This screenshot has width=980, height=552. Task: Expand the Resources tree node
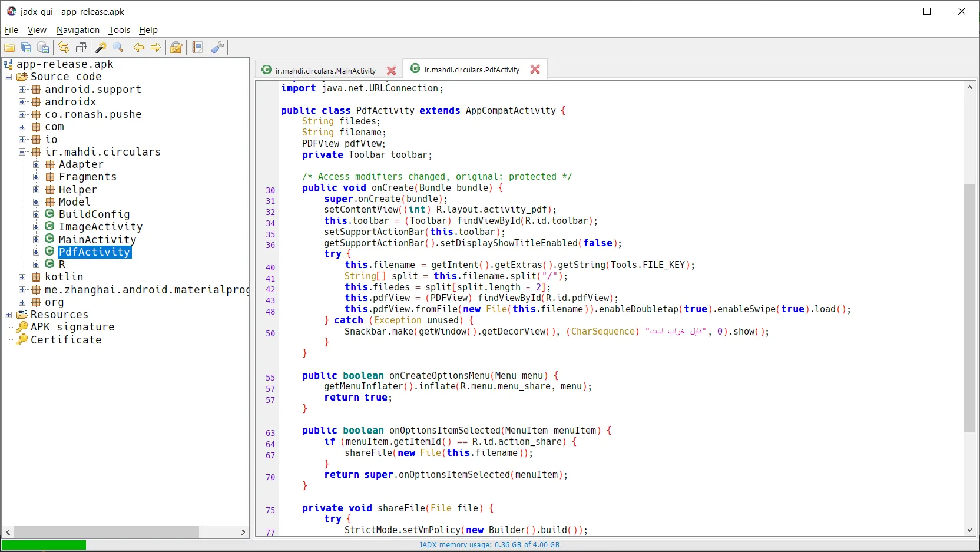tap(8, 315)
